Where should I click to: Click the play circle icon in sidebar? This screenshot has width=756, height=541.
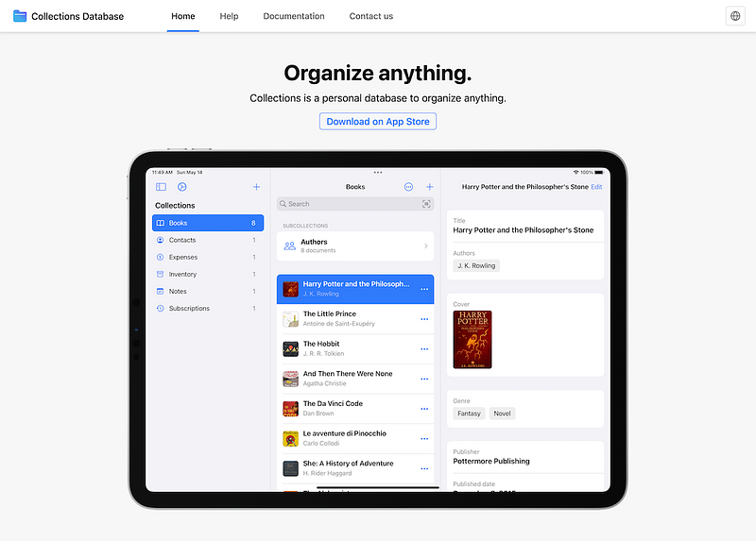[181, 187]
